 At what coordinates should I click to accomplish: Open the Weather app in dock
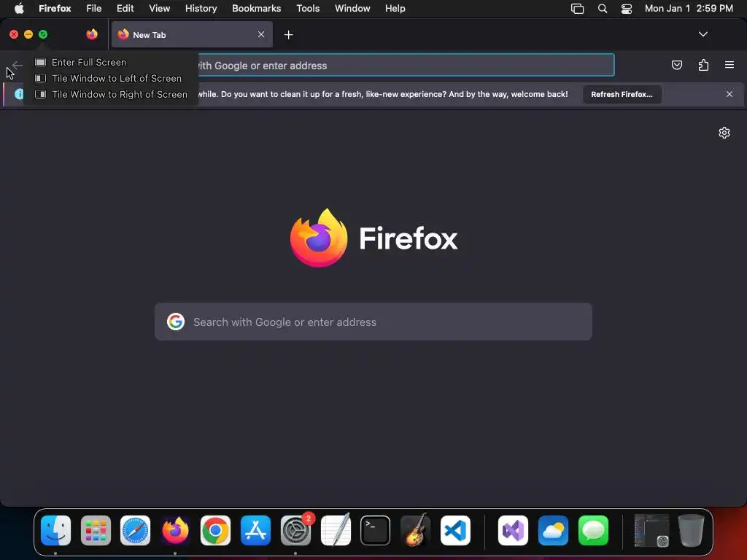(x=553, y=530)
